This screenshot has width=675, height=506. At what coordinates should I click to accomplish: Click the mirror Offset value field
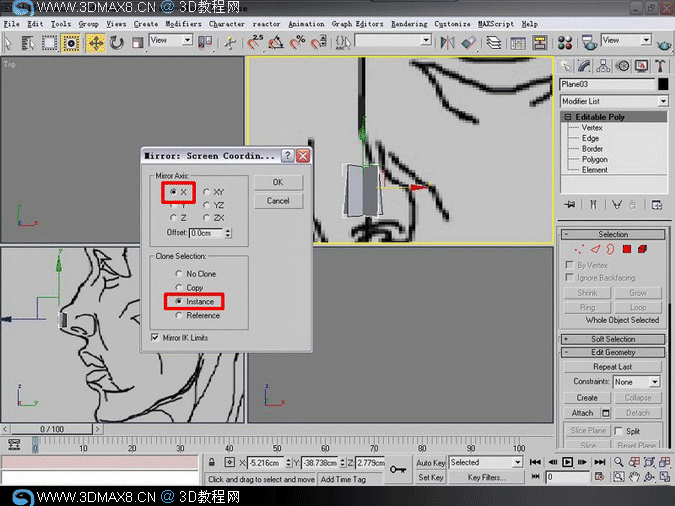pos(206,233)
